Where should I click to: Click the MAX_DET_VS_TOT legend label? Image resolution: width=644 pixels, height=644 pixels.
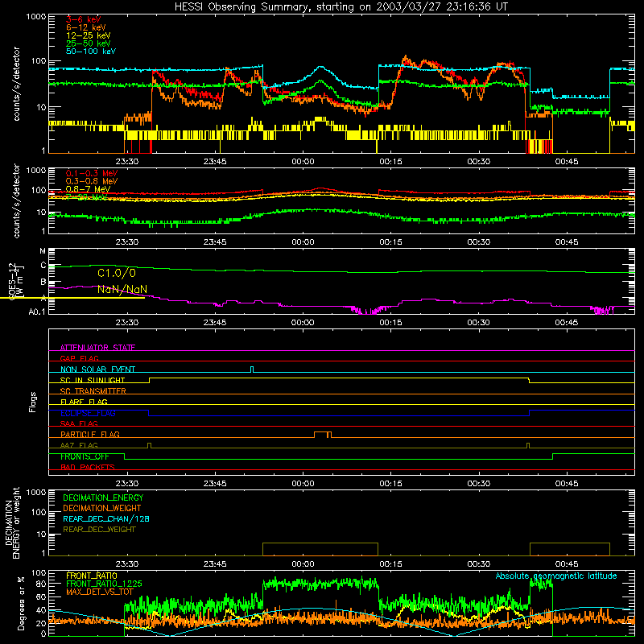[x=99, y=592]
